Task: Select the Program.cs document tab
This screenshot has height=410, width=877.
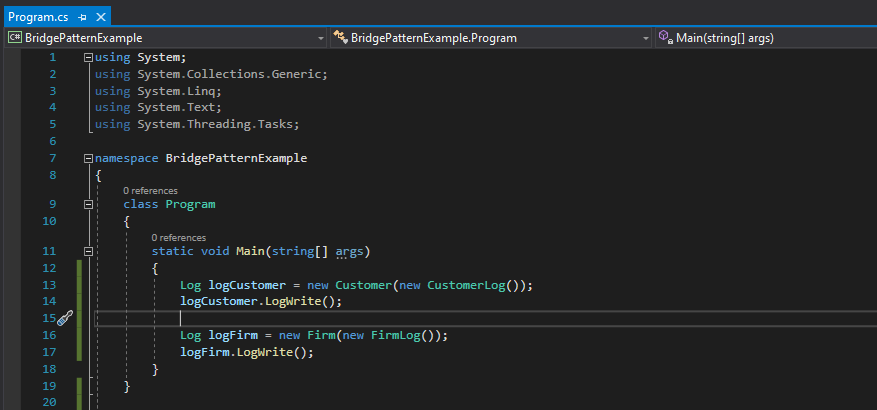Action: (x=38, y=17)
